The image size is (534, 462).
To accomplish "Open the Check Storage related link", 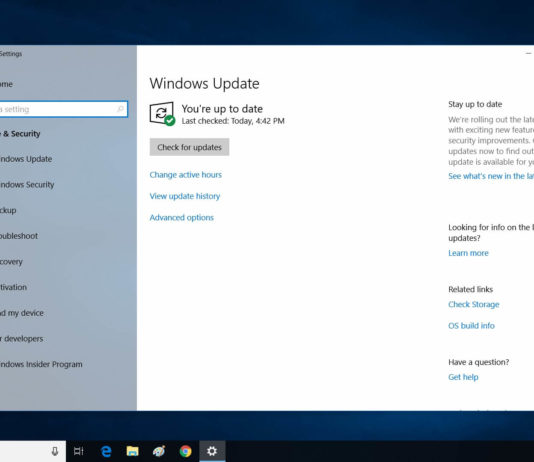I will 474,304.
